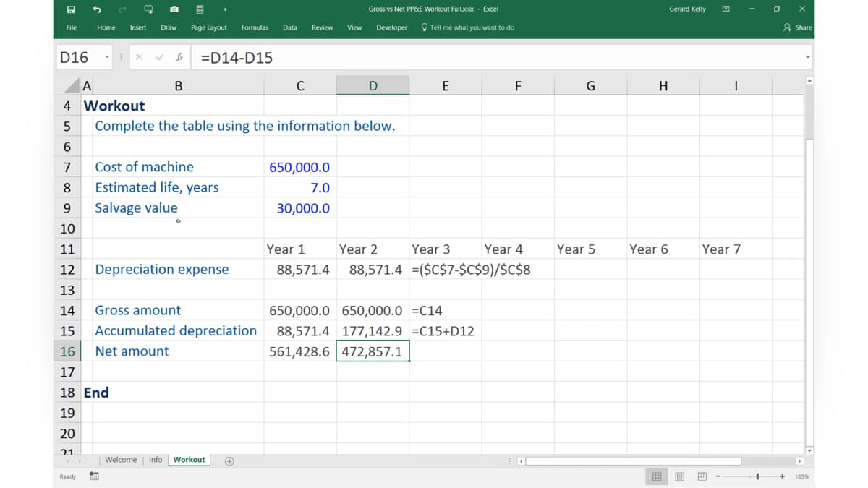This screenshot has height=488, width=868.
Task: Open the Name Box dropdown arrow
Action: [107, 58]
